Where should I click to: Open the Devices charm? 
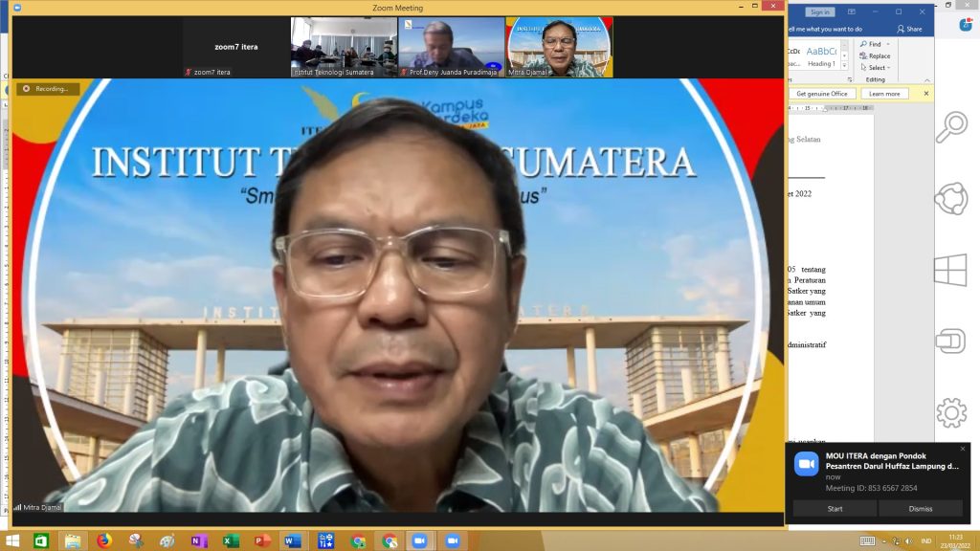click(x=950, y=342)
